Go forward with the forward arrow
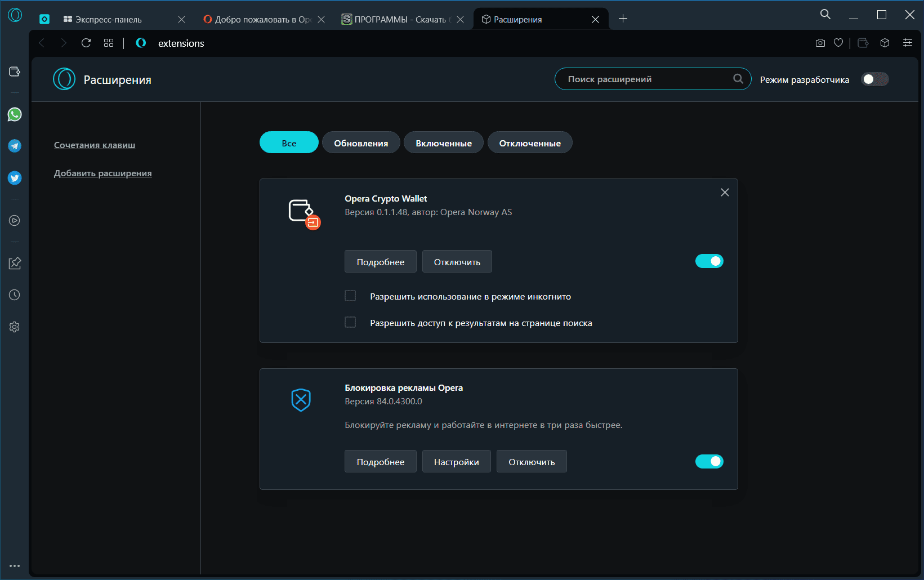This screenshot has height=580, width=924. 63,43
